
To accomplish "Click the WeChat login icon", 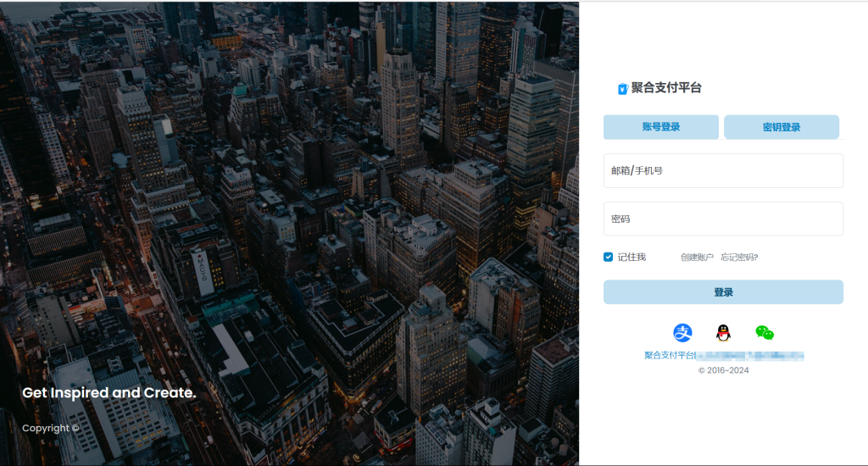I will pos(765,333).
